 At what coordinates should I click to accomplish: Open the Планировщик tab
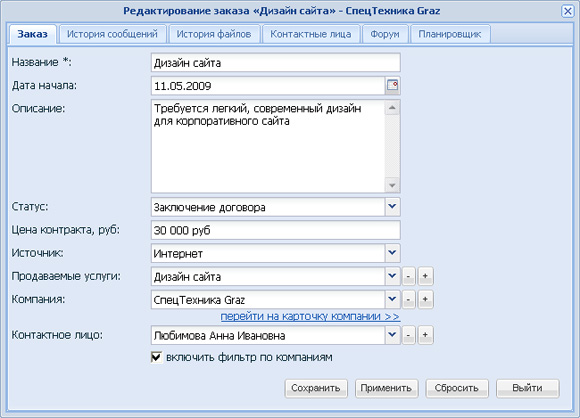click(450, 34)
